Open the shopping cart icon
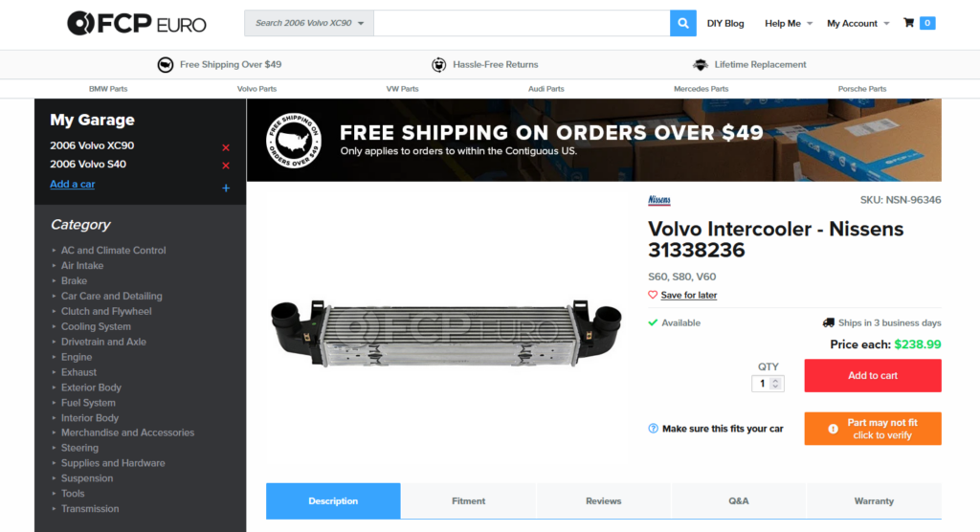This screenshot has height=532, width=980. [909, 23]
